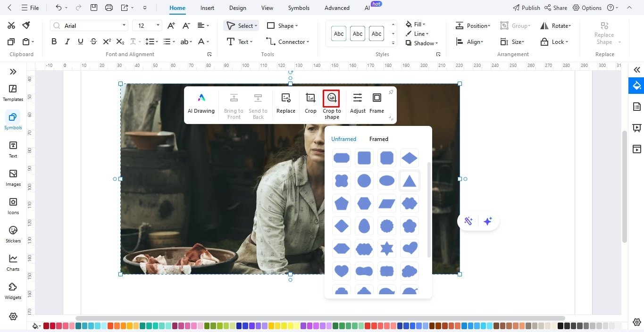Open Icons panel in the sidebar
The width and height of the screenshot is (644, 332).
(13, 206)
